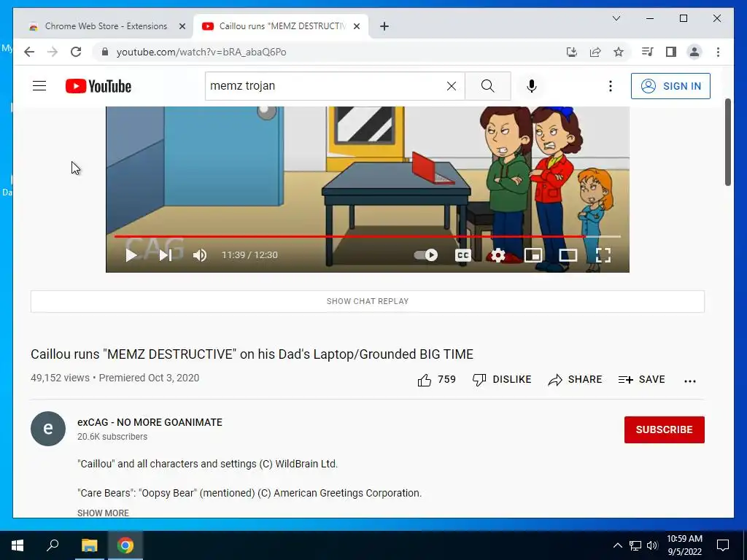
Task: Open File Explorer from taskbar
Action: [89, 545]
